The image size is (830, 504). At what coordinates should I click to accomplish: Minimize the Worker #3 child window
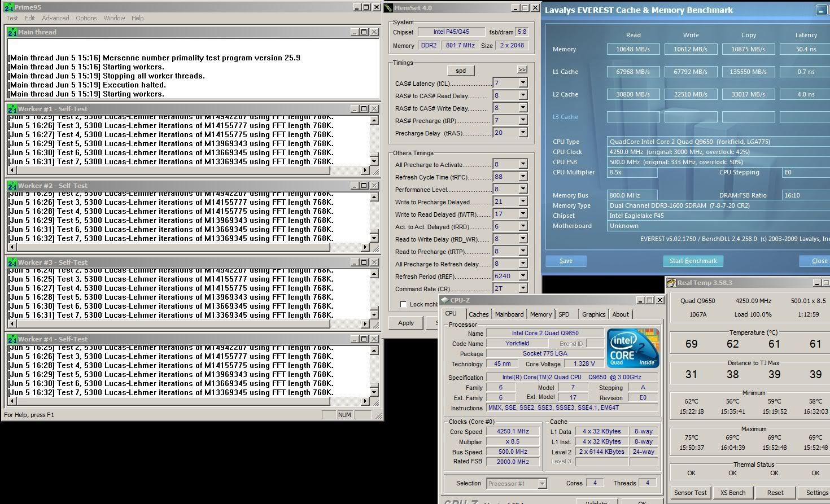[354, 262]
